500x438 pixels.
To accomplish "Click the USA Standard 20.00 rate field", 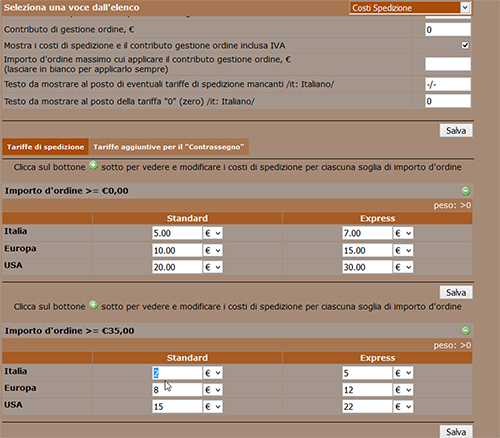I will click(177, 267).
